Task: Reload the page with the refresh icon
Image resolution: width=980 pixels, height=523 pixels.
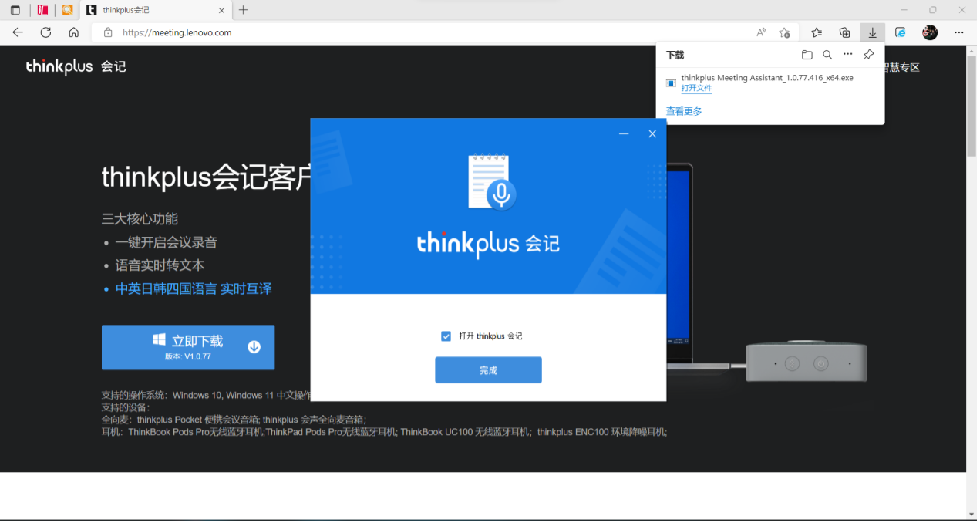Action: [45, 32]
